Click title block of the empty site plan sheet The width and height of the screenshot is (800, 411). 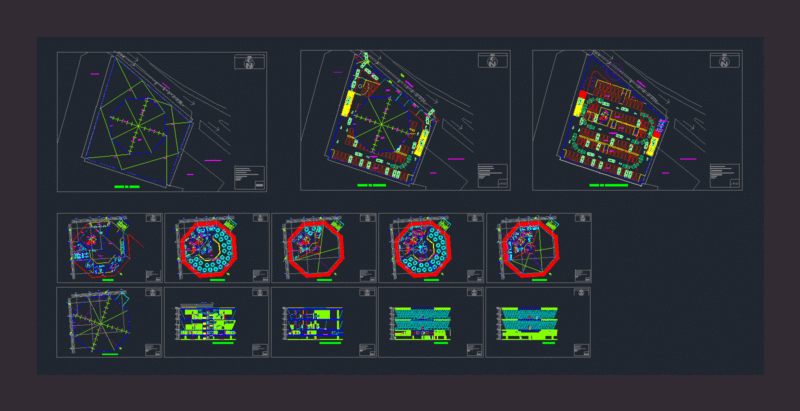[x=249, y=177]
